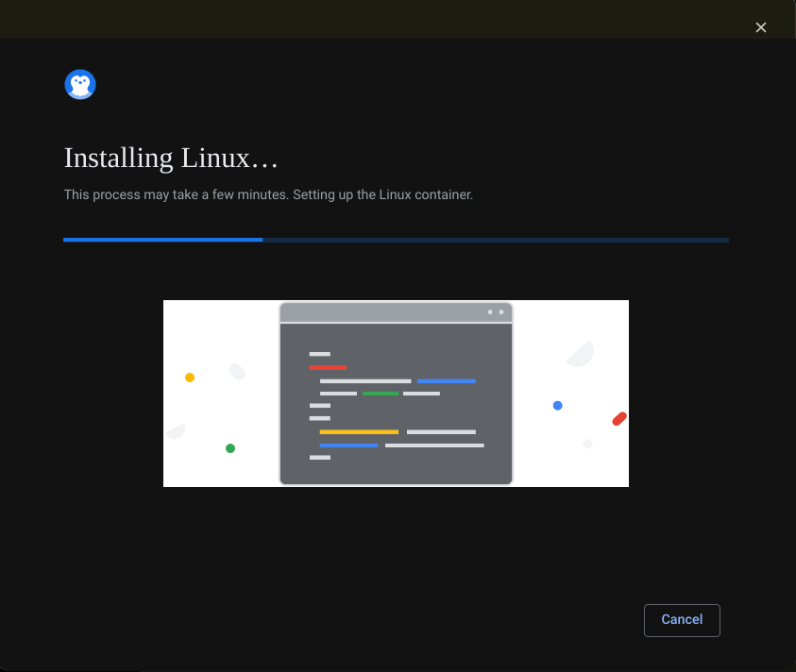Click the "Setting up the Linux container" status text
796x672 pixels.
(x=382, y=195)
